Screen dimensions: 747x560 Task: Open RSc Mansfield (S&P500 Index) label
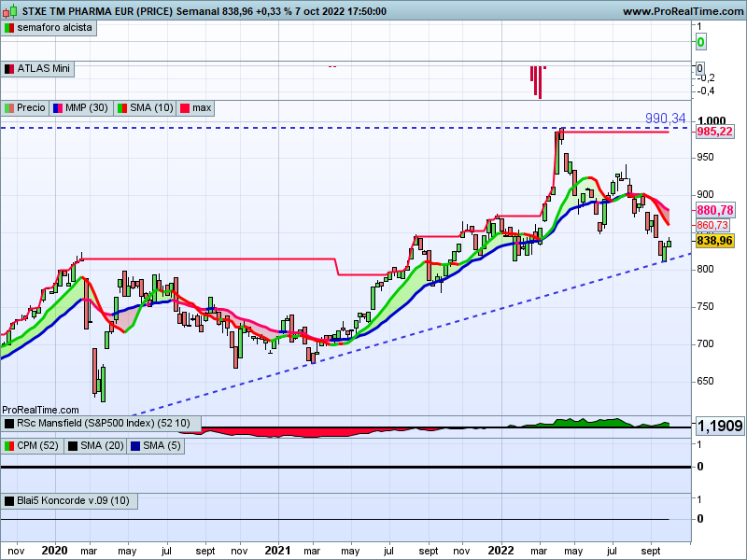tap(104, 424)
